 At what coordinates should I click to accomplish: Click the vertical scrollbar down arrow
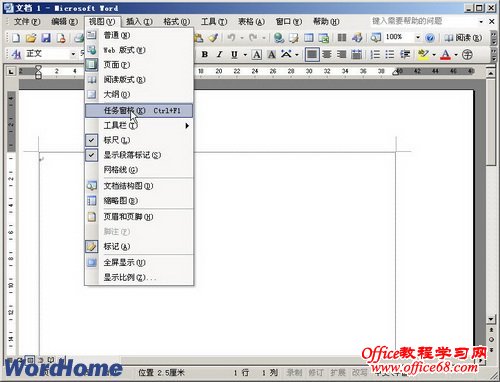click(491, 319)
